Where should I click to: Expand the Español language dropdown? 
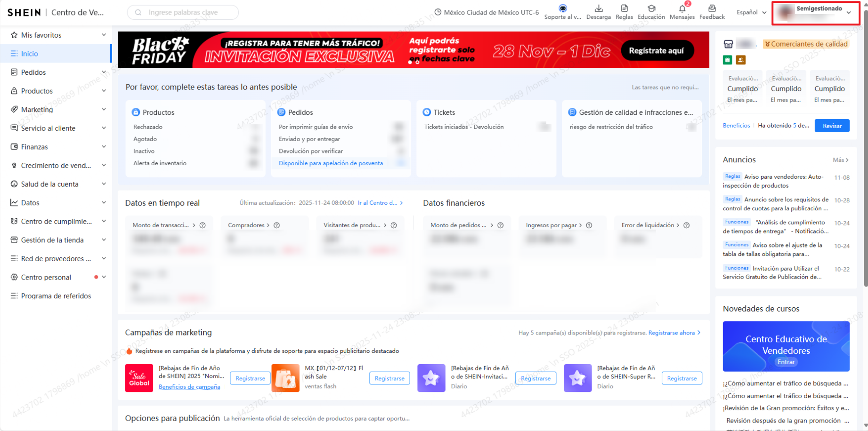[752, 13]
